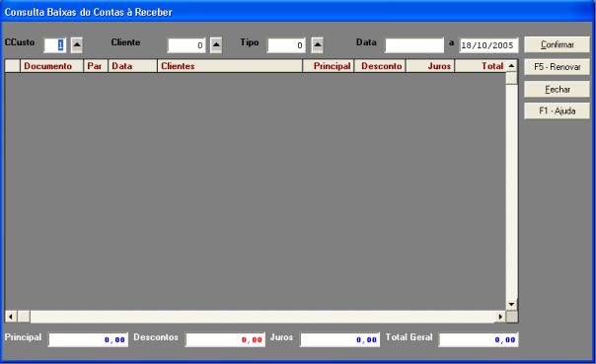Click the grid's vertical scroll down arrow
596x364 pixels.
511,305
